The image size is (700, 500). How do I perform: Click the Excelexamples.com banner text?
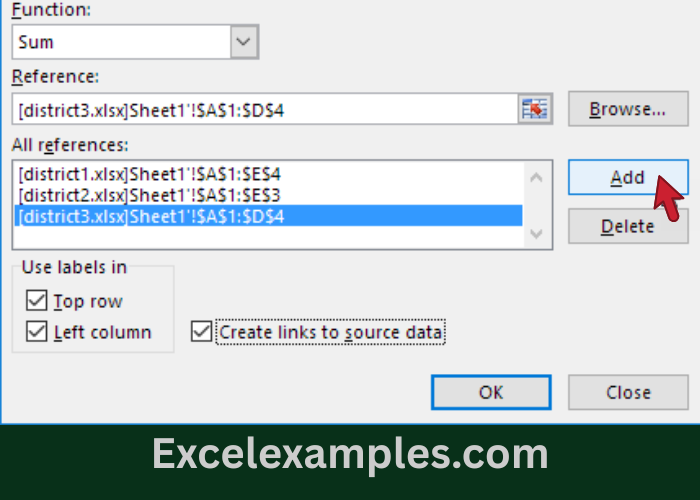click(350, 454)
